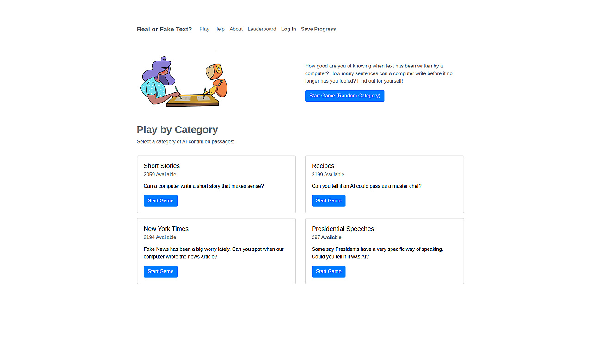
Task: Open the Help page link
Action: (x=219, y=29)
